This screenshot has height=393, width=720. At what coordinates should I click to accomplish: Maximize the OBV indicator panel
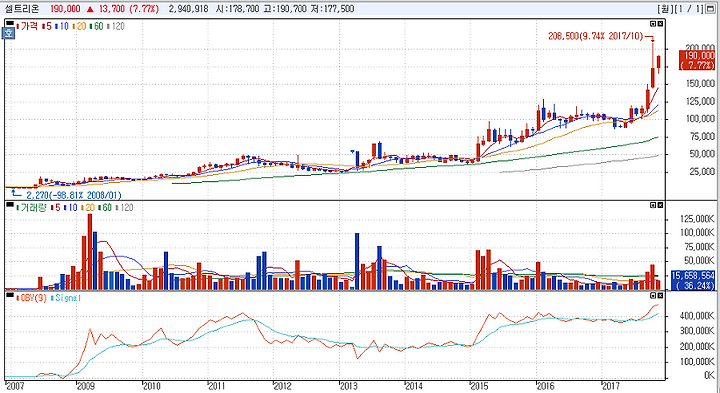(x=653, y=295)
